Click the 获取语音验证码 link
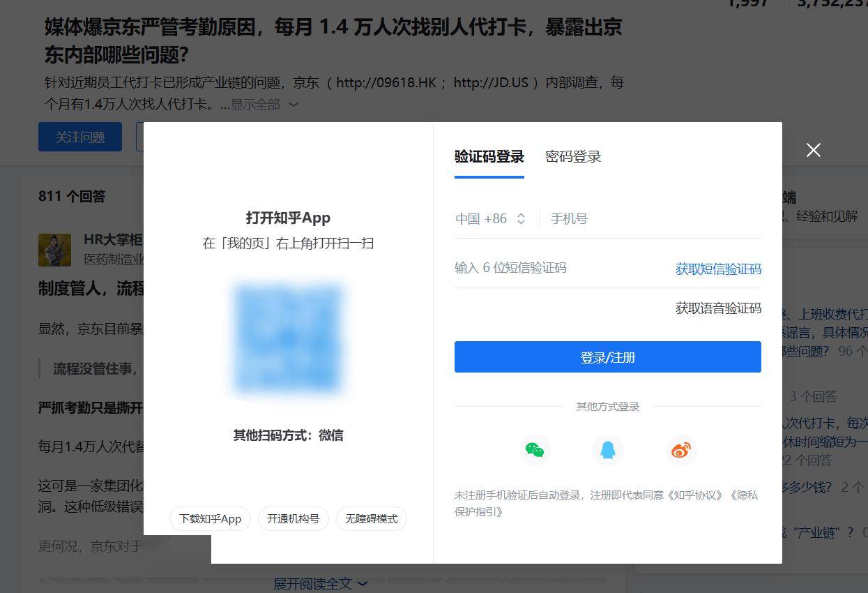This screenshot has width=868, height=593. (718, 308)
